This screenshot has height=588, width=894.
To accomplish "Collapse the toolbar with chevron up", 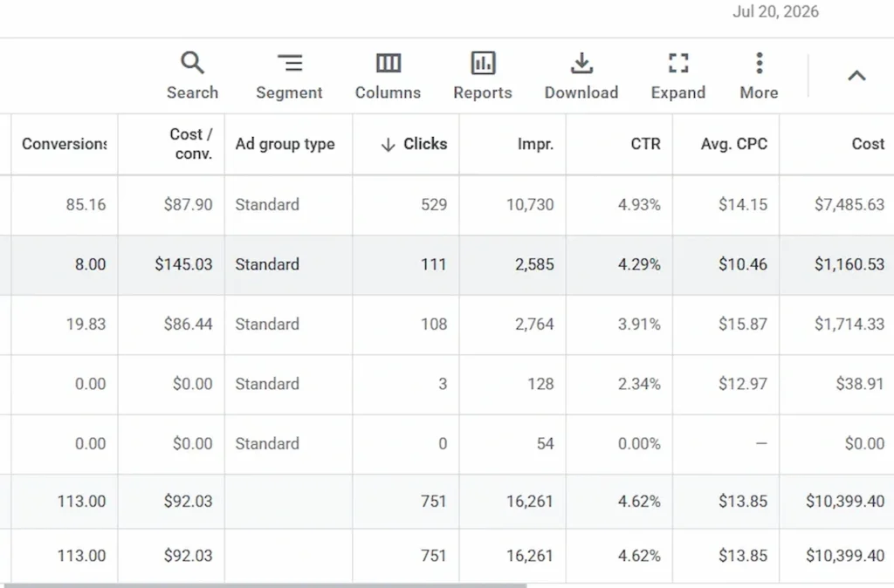I will pyautogui.click(x=856, y=75).
